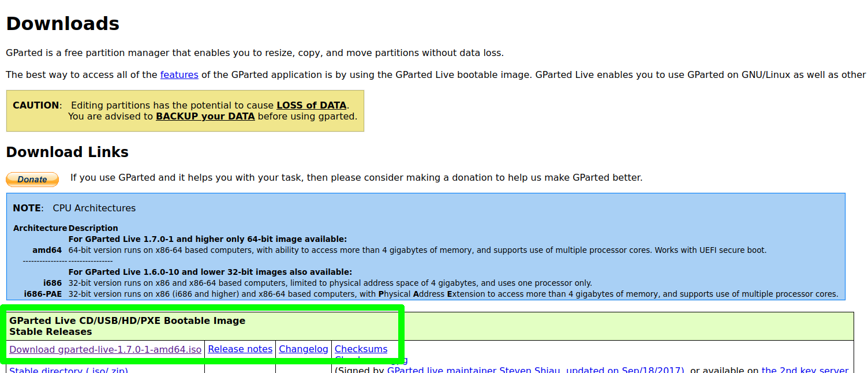Open the Stable directory link
868x373 pixels.
[69, 370]
